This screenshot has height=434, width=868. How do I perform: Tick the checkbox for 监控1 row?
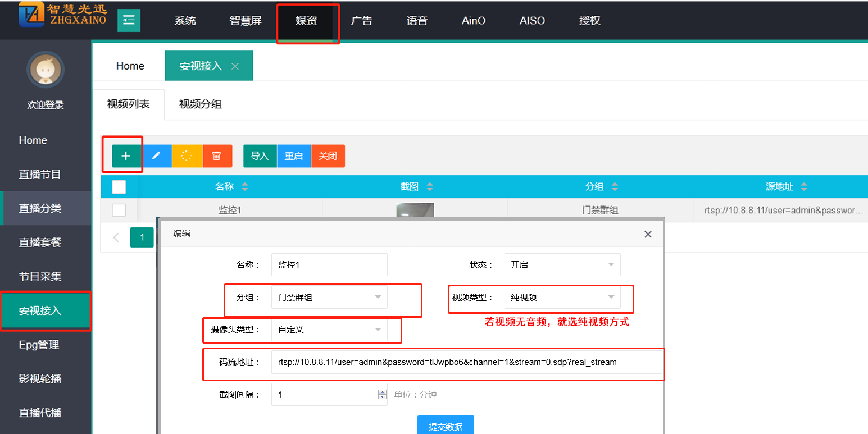(119, 211)
